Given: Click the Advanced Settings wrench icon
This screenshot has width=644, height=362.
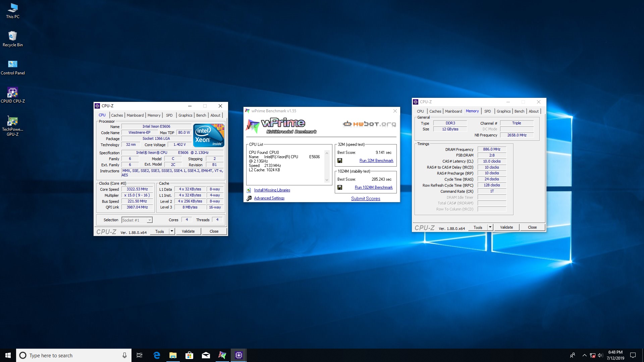Looking at the screenshot, I should (x=249, y=198).
